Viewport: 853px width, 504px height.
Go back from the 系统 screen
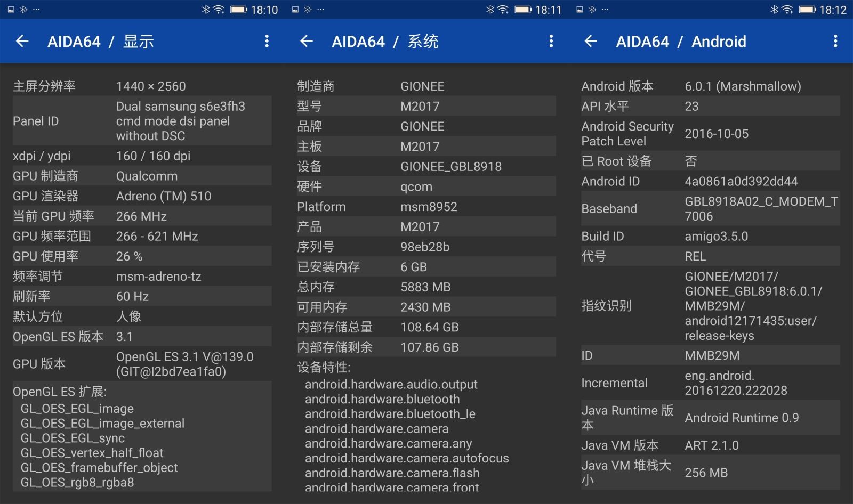point(307,41)
